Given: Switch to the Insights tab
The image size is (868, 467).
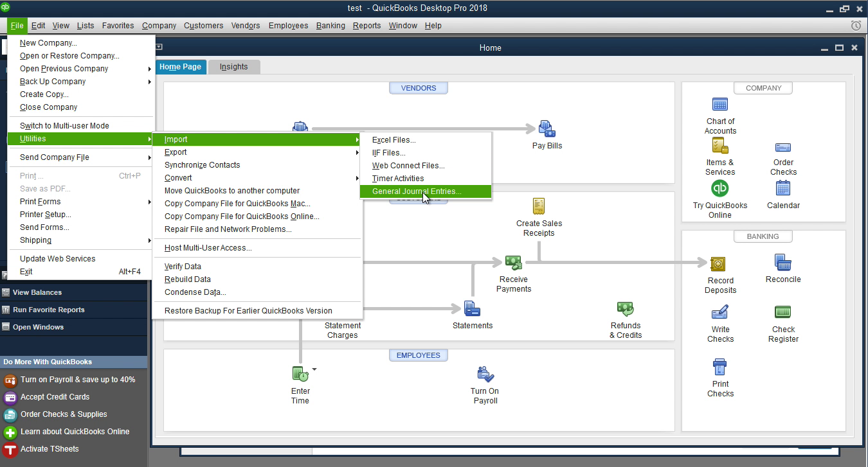Looking at the screenshot, I should 233,67.
